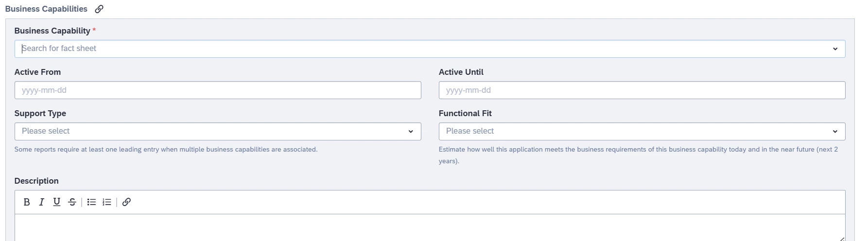Open the Functional Fit dropdown
This screenshot has height=241, width=868.
click(x=642, y=131)
